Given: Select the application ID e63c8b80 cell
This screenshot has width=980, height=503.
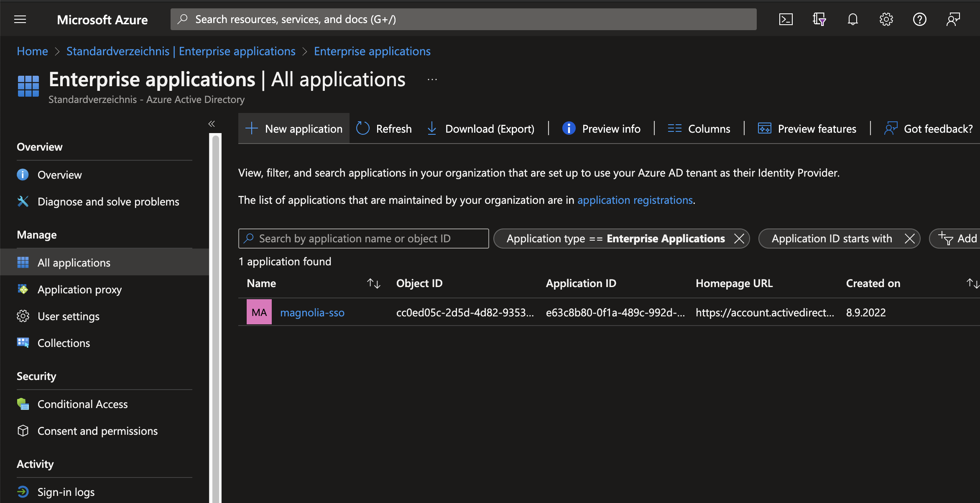Looking at the screenshot, I should 615,313.
